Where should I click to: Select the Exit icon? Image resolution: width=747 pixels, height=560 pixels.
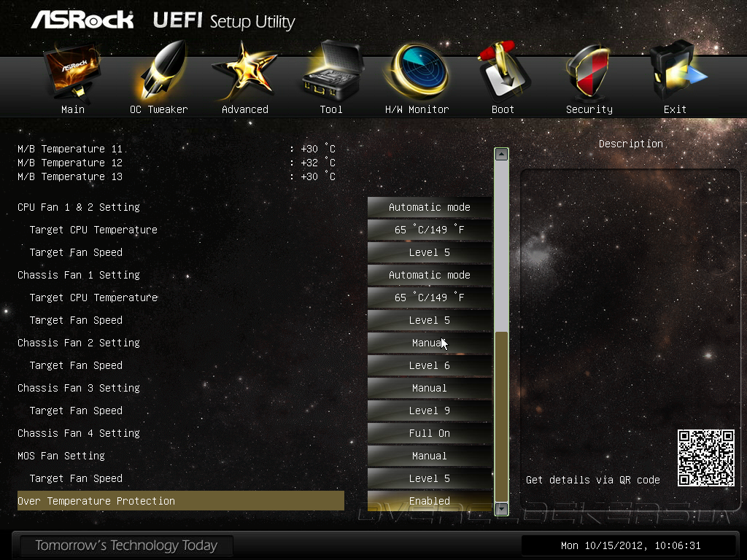[x=676, y=71]
